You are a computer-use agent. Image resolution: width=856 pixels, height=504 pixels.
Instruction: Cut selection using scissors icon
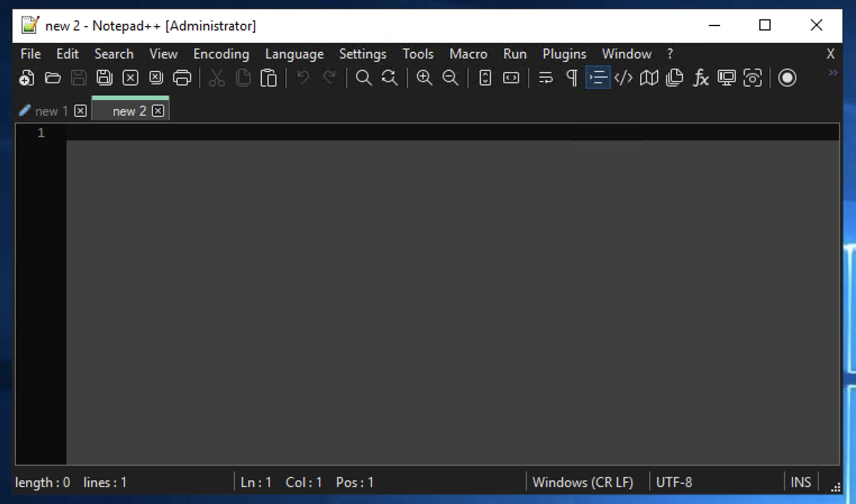coord(217,77)
